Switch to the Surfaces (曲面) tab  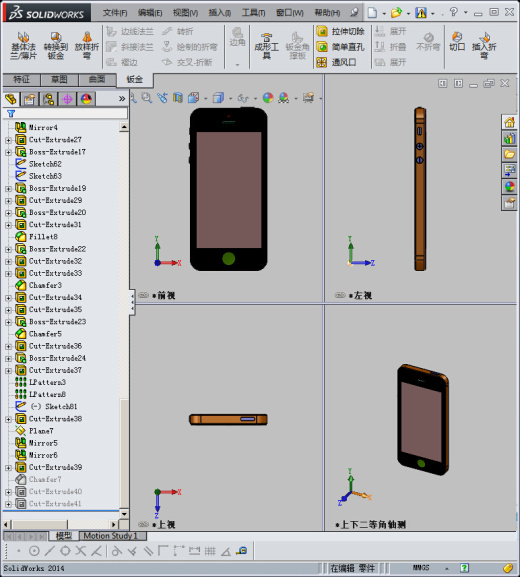pyautogui.click(x=97, y=79)
